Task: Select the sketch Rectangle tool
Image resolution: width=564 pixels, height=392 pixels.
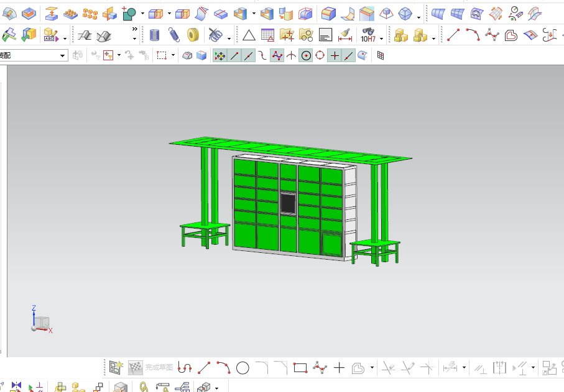Action: coord(300,368)
